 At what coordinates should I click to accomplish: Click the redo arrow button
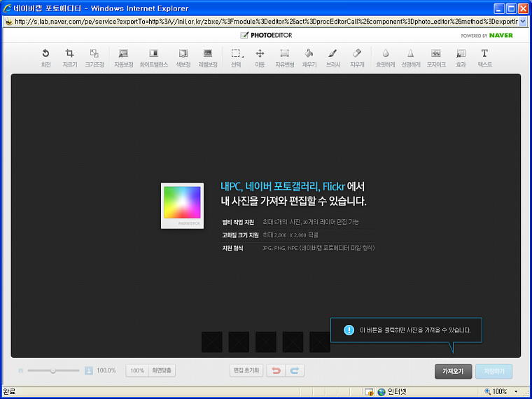click(295, 370)
